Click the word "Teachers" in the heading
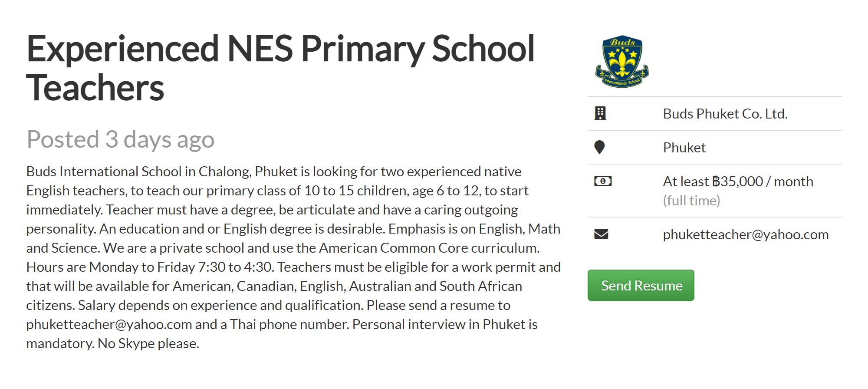The width and height of the screenshot is (868, 389). 95,88
